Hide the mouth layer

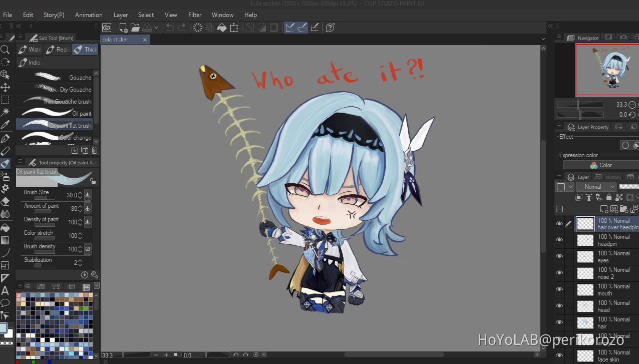559,289
